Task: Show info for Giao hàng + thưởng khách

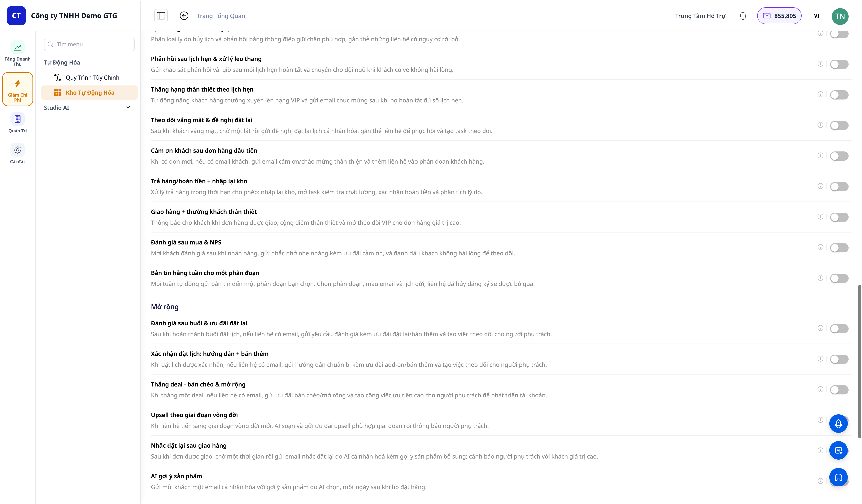Action: pyautogui.click(x=820, y=217)
